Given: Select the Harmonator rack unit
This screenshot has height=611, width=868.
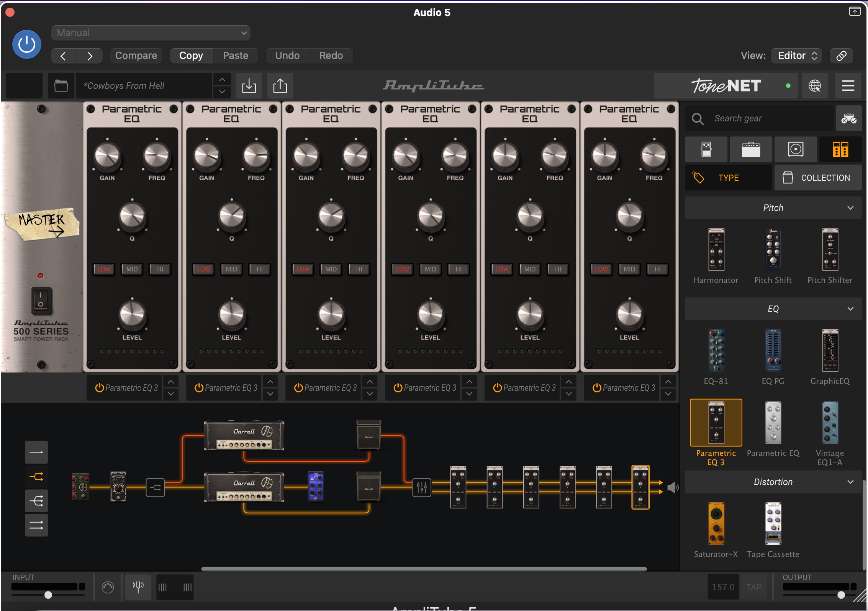Looking at the screenshot, I should (x=716, y=250).
